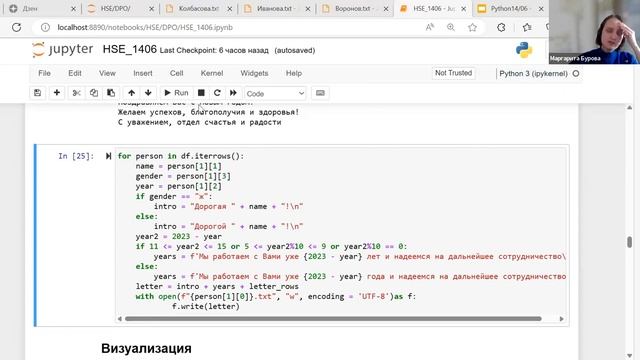Viewport: 640px width, 360px height.
Task: Open the Insert menu
Action: tap(143, 73)
